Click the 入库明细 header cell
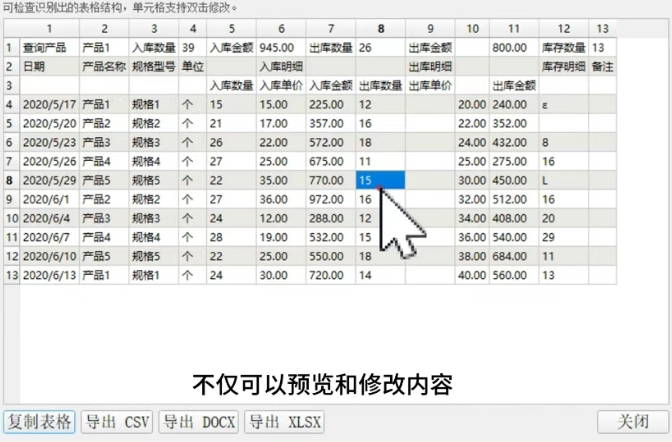The image size is (672, 442). 281,66
